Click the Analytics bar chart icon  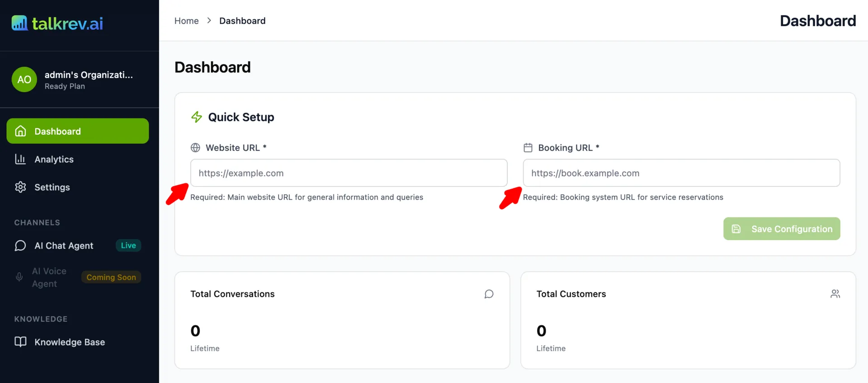(x=20, y=159)
